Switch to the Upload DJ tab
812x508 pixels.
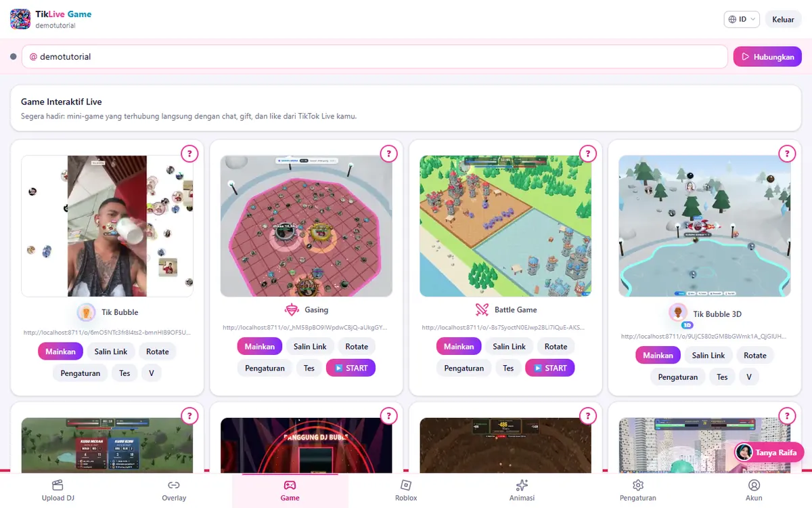[58, 490]
